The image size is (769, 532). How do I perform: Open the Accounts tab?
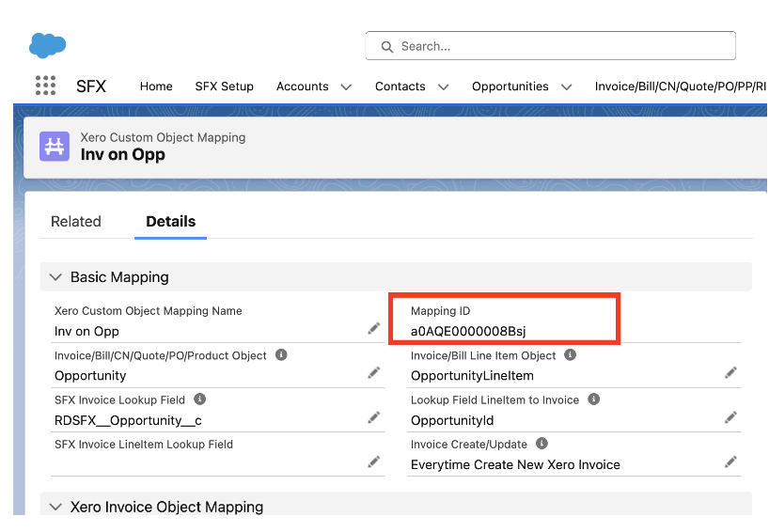pyautogui.click(x=302, y=86)
